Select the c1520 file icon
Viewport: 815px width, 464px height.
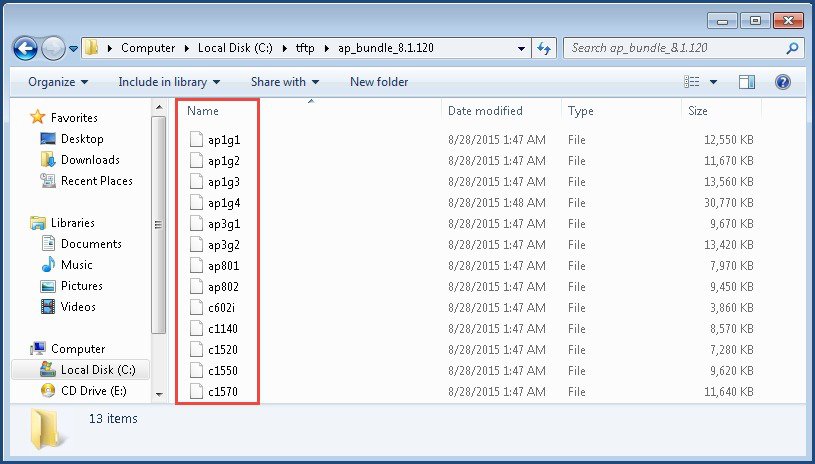point(196,350)
